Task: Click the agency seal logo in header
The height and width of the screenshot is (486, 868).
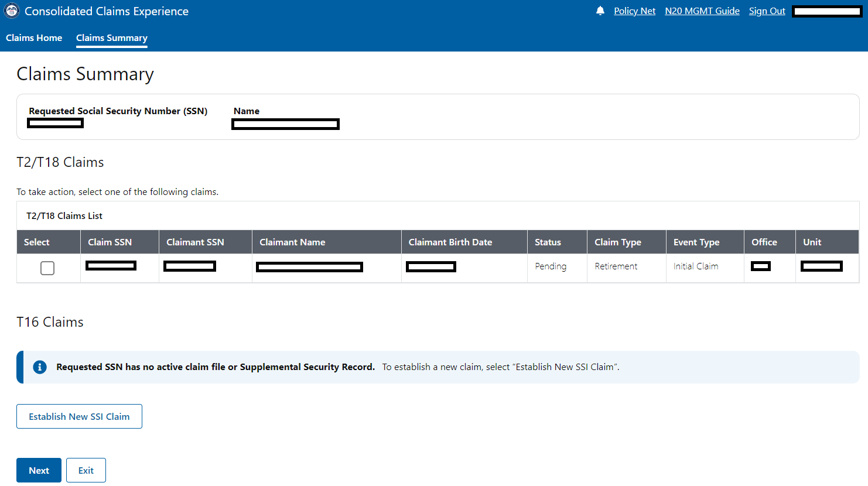Action: pyautogui.click(x=12, y=11)
